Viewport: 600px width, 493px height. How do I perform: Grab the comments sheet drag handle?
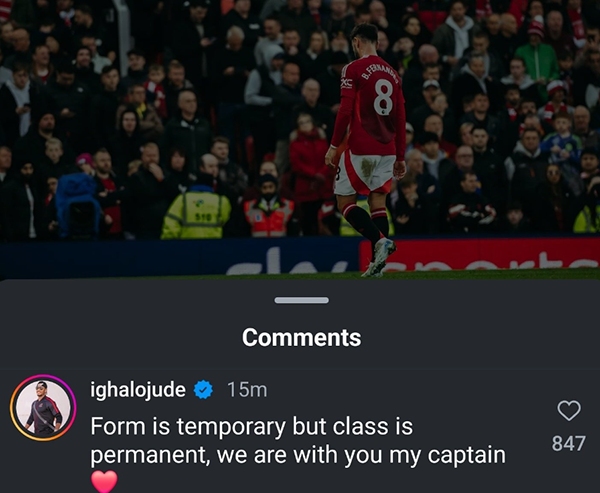[302, 300]
